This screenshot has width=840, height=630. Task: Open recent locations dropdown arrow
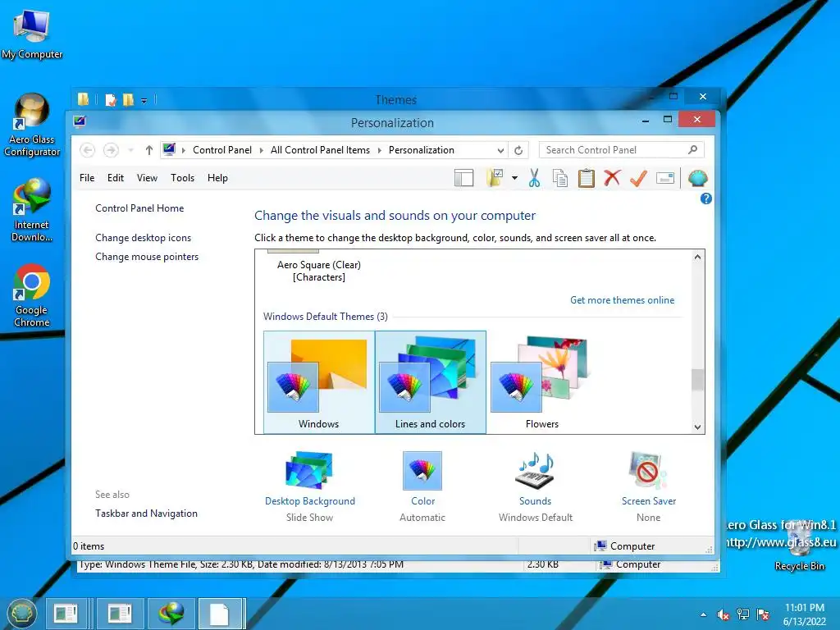pyautogui.click(x=130, y=150)
